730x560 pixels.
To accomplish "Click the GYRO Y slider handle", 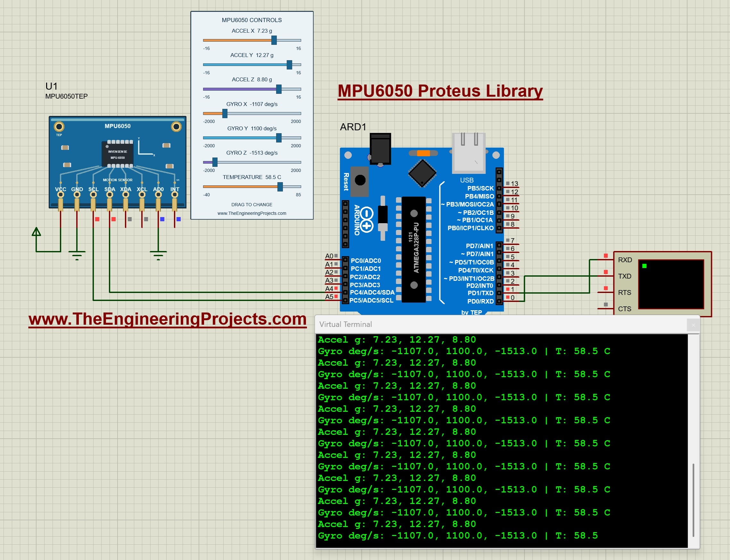I will pos(279,138).
